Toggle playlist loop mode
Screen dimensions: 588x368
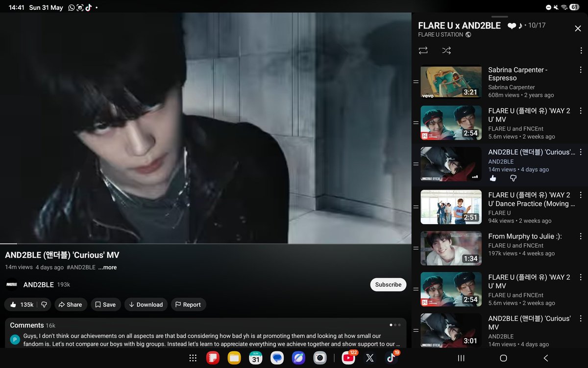(423, 51)
